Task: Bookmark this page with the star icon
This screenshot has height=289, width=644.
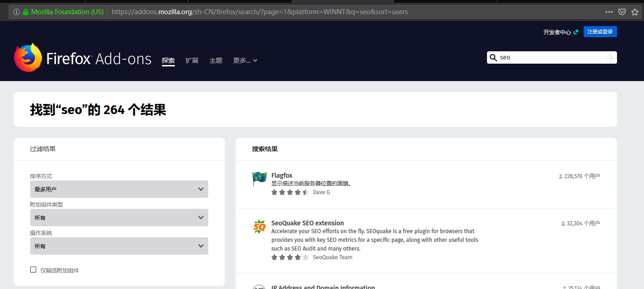Action: tap(635, 12)
